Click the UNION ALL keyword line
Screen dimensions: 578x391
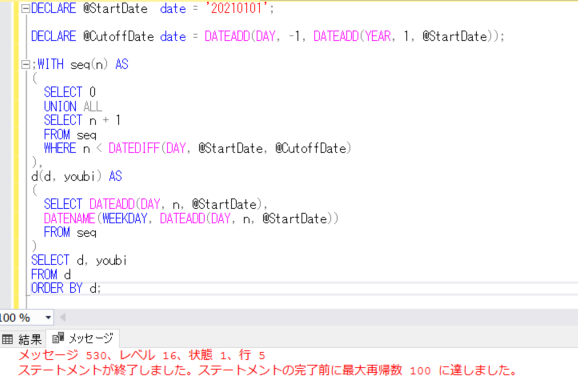click(x=73, y=107)
